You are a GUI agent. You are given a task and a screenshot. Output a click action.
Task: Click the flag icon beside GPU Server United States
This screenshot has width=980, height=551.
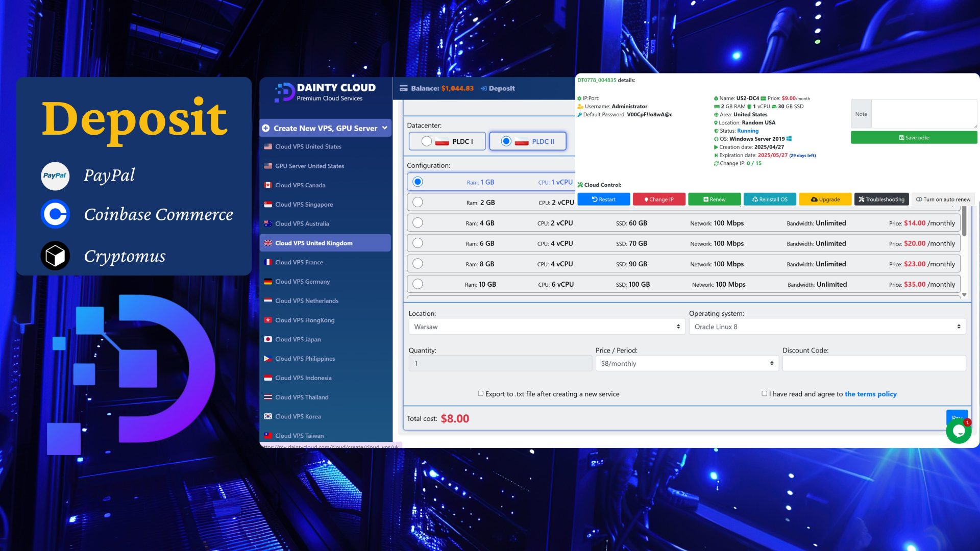pyautogui.click(x=268, y=166)
